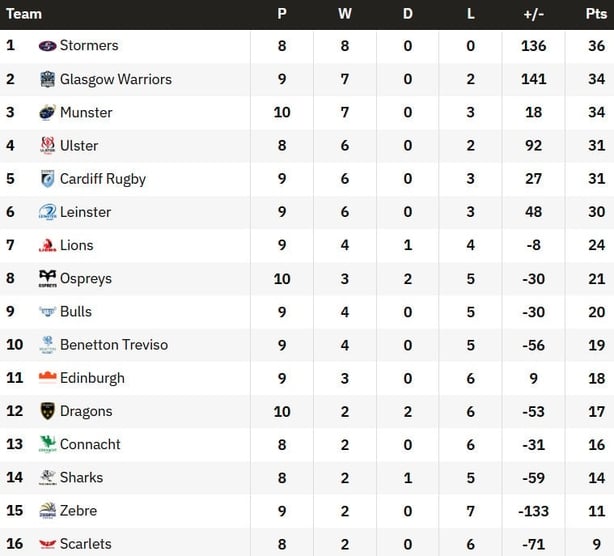Viewport: 614px width, 556px height.
Task: Click the Bulls team logo
Action: click(x=47, y=312)
